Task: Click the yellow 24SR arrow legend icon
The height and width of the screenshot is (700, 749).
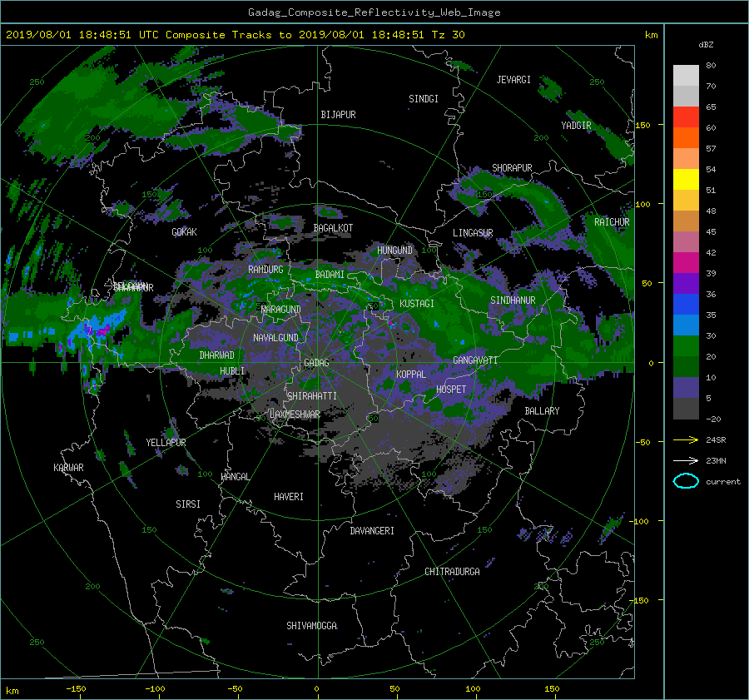Action: (686, 439)
